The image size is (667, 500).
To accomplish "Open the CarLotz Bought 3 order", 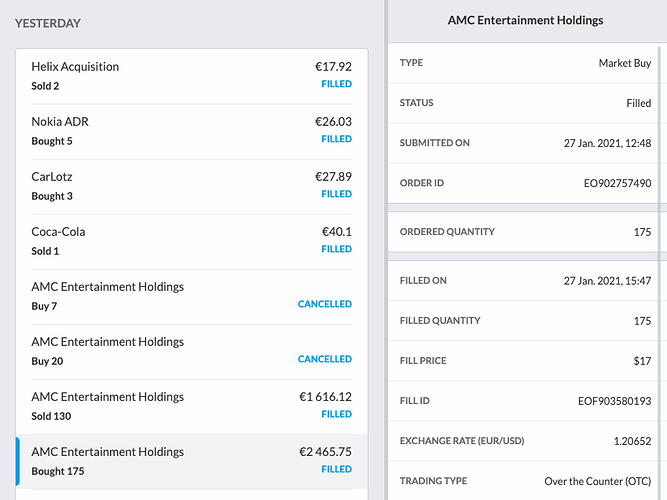I will pos(191,186).
